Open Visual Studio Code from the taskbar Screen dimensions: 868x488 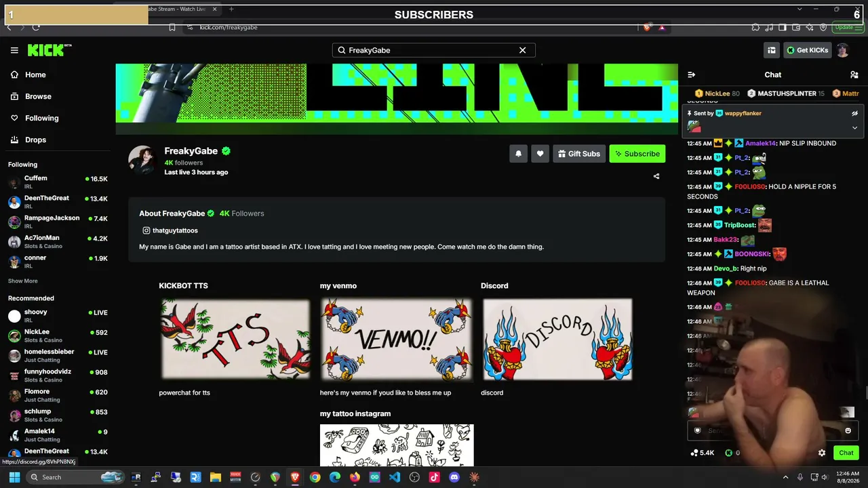[x=395, y=477]
